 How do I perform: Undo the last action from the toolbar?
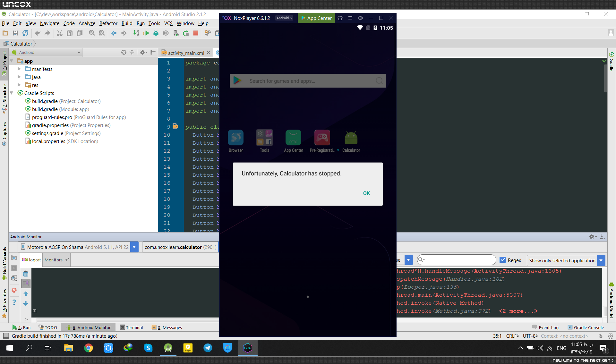[38, 33]
